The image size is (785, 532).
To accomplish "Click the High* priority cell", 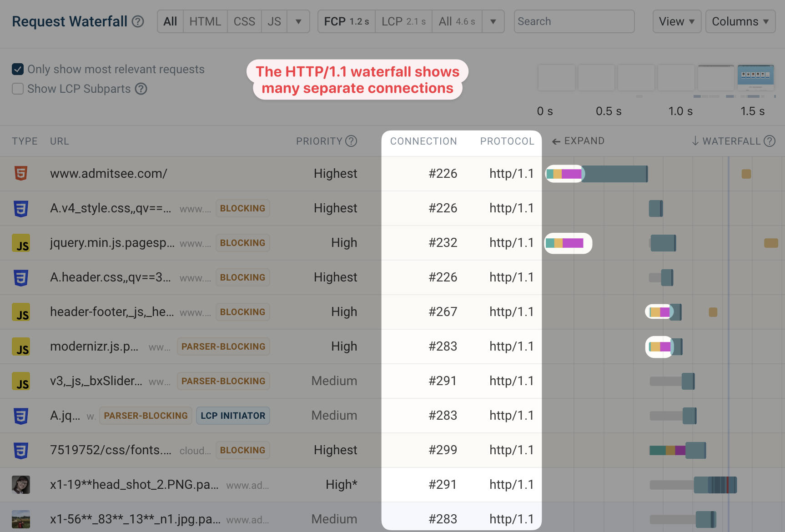I will click(341, 485).
